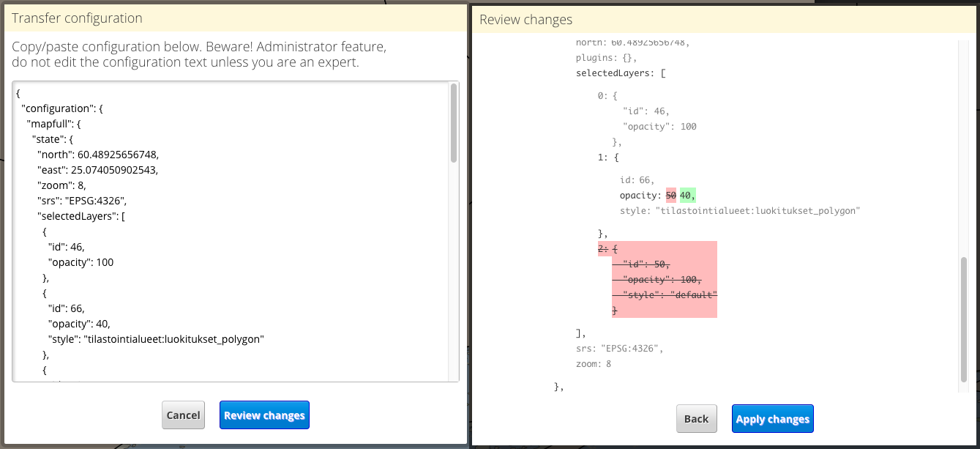Click the Cancel button

[183, 415]
